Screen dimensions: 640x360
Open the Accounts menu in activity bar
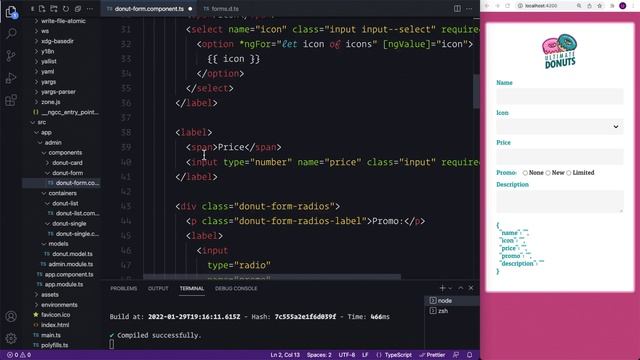[11, 316]
